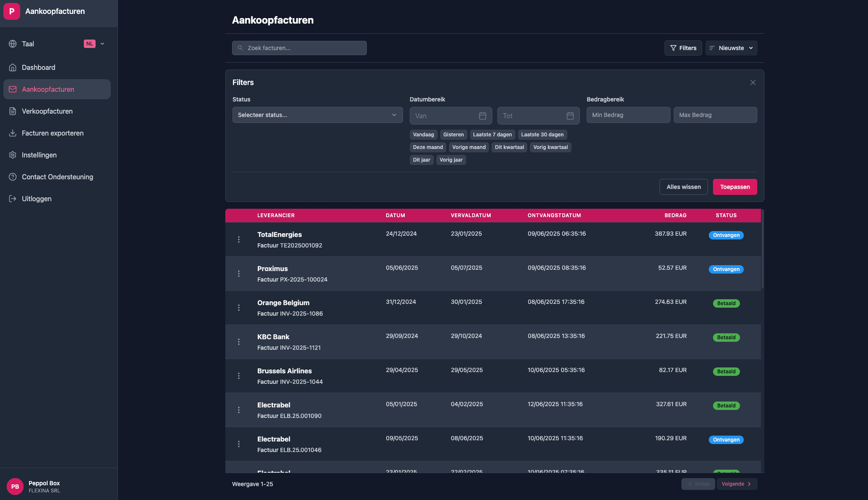
Task: Click the Uitloggen exit icon
Action: pos(13,199)
